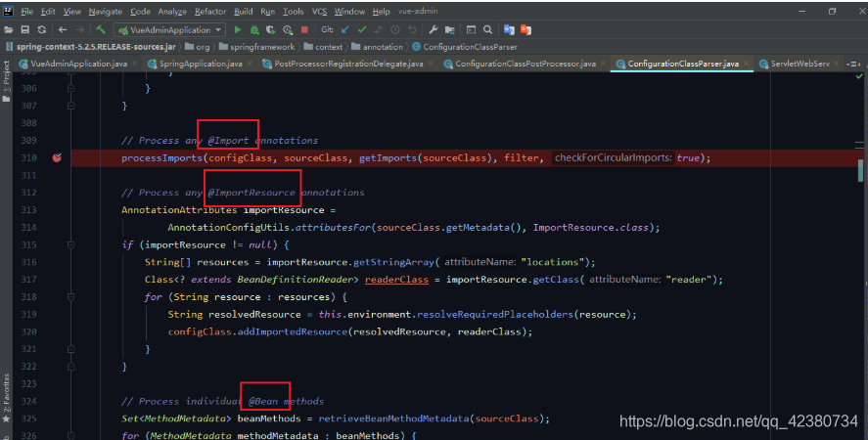
Task: Collapse the fold marker at line 306
Action: 70,88
